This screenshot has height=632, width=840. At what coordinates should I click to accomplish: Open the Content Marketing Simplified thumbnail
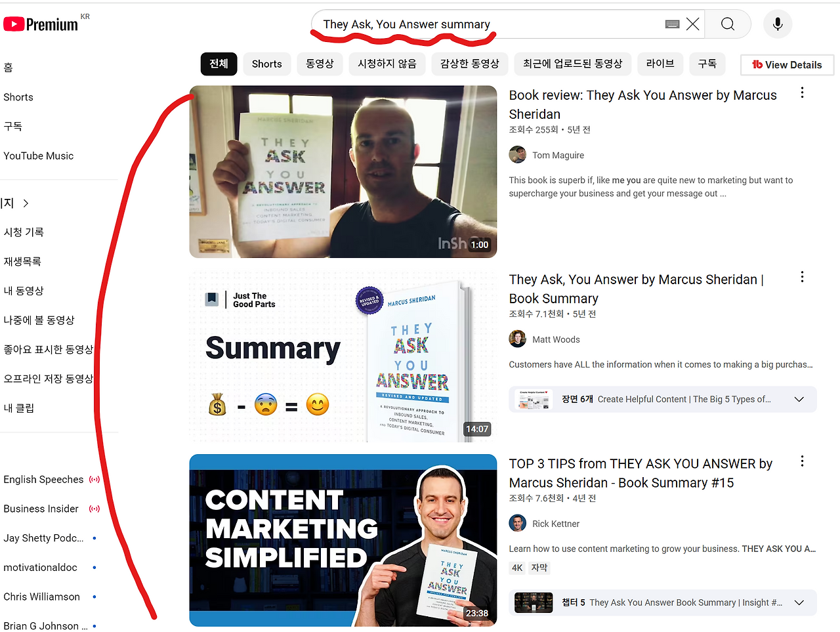[x=343, y=540]
